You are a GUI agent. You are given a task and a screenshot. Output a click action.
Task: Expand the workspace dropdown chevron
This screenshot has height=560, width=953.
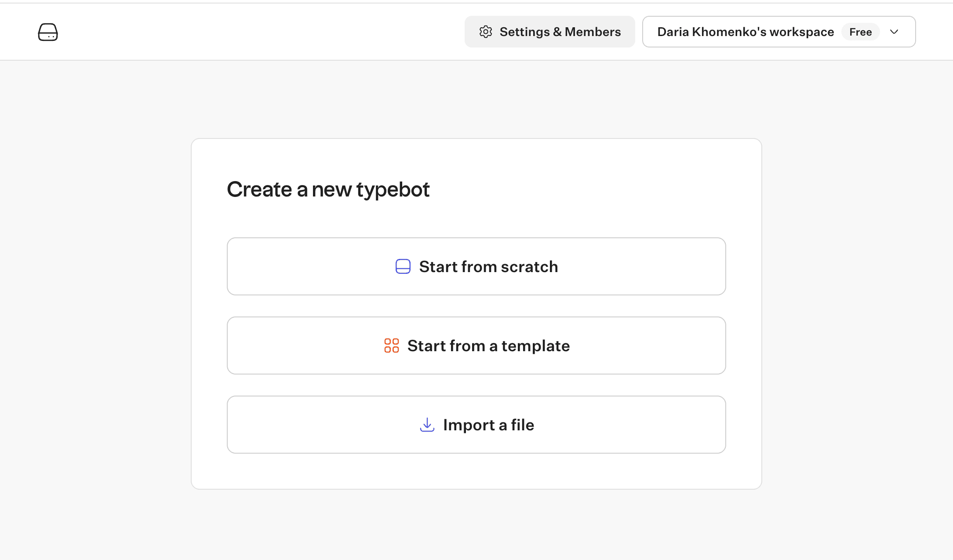[x=894, y=32]
